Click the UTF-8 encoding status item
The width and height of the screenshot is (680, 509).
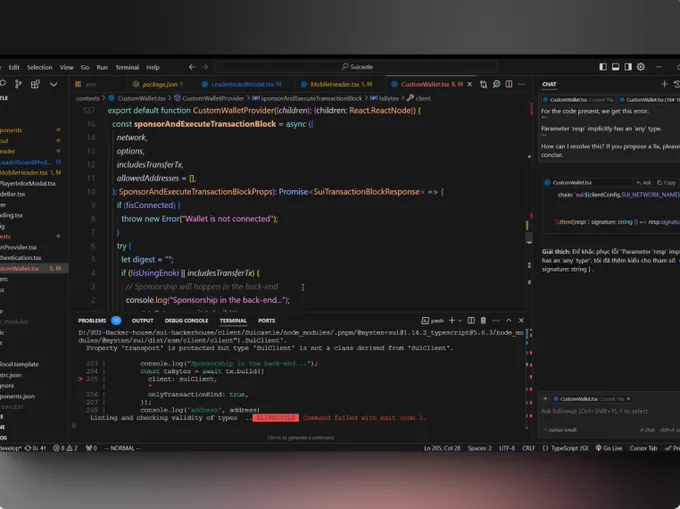click(507, 448)
